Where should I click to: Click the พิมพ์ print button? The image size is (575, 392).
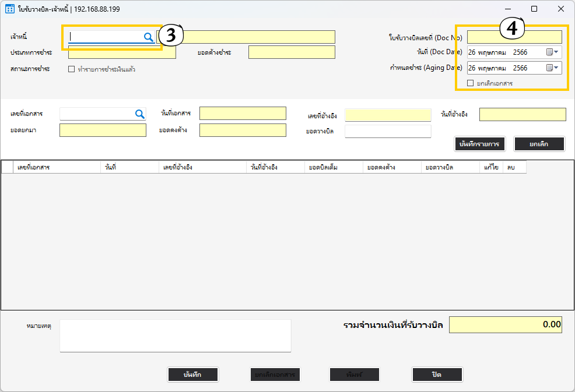(x=355, y=375)
